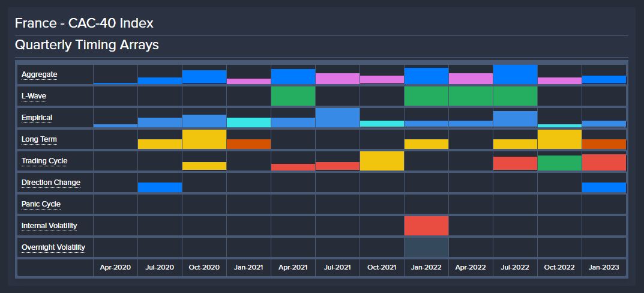Select the Jan-2022 column header
This screenshot has height=293, width=644.
pos(426,268)
